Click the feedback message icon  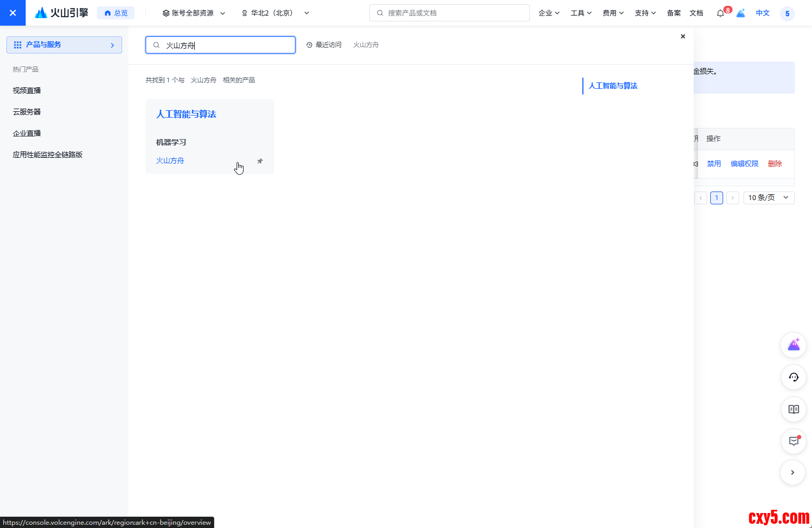(793, 441)
